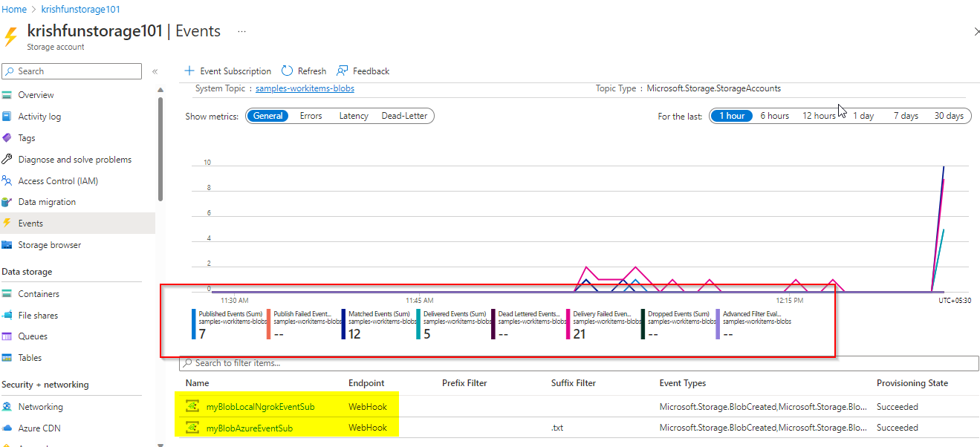Viewport: 980px width, 447px height.
Task: Select 12 hours time range
Action: coord(819,116)
